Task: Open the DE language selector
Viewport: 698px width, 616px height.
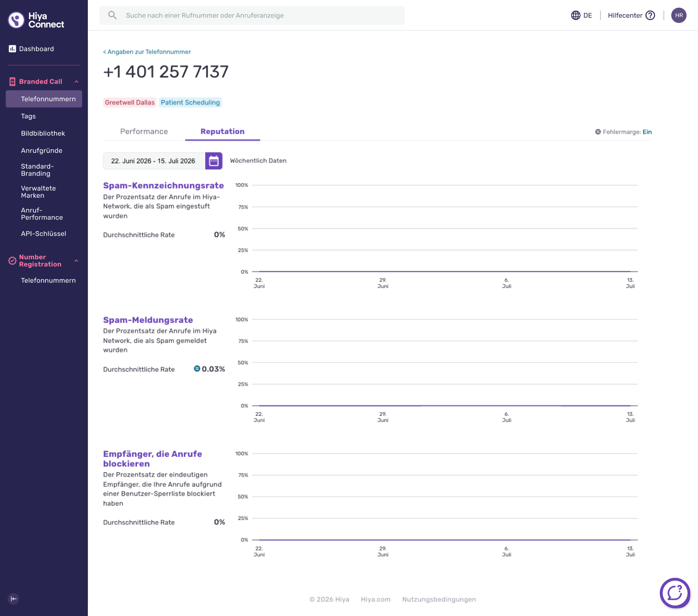Action: tap(582, 15)
